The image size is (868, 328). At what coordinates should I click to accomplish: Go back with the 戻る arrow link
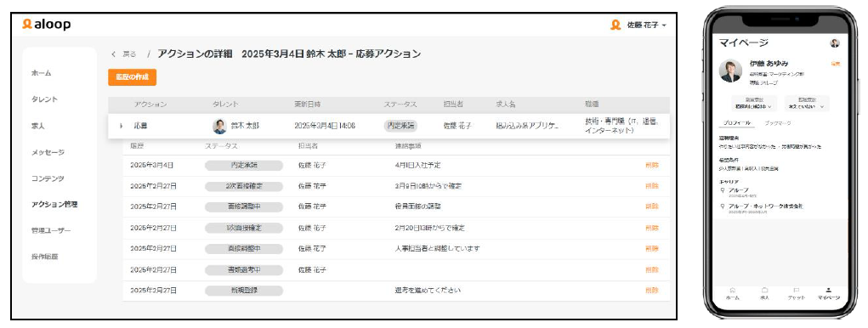coord(124,54)
